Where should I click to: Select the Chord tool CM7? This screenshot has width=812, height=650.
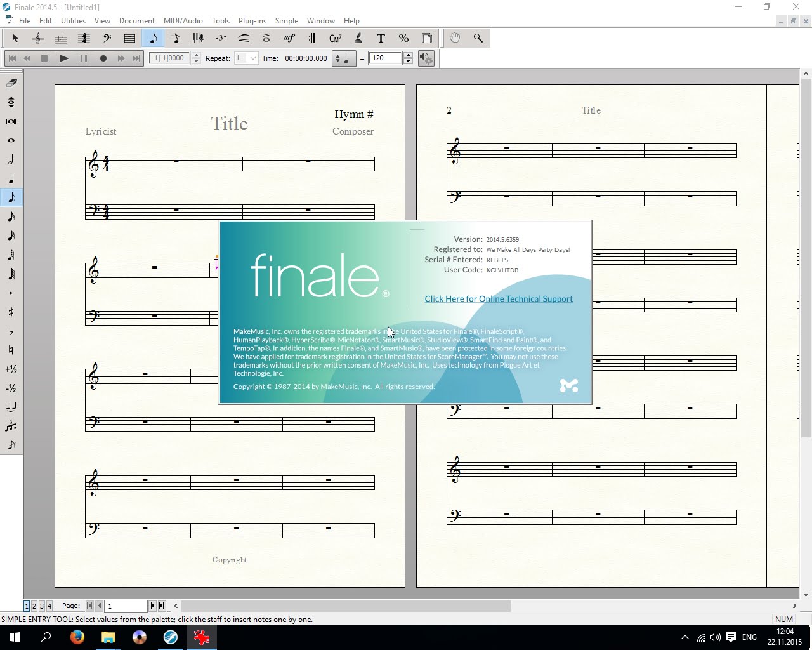336,38
